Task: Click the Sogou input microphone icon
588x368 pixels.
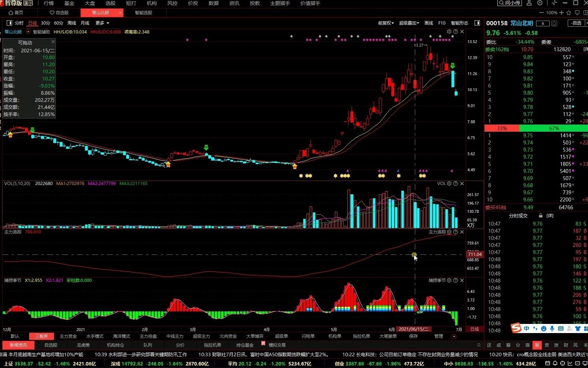Action: 552,328
